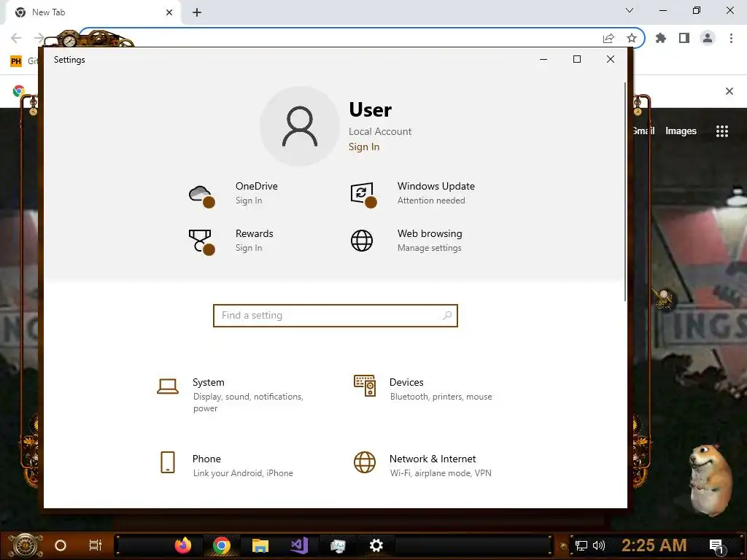Viewport: 747px width, 560px height.
Task: Open the Windows Update sync icon
Action: click(x=363, y=195)
